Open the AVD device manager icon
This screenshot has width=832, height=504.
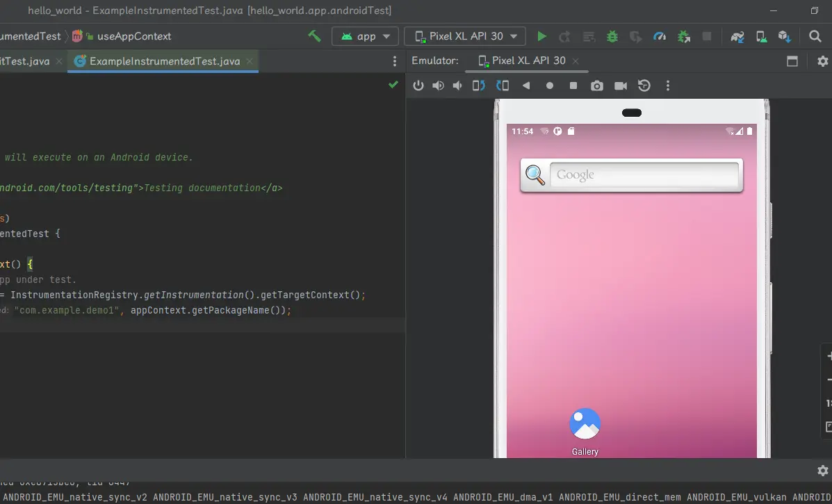pos(761,36)
